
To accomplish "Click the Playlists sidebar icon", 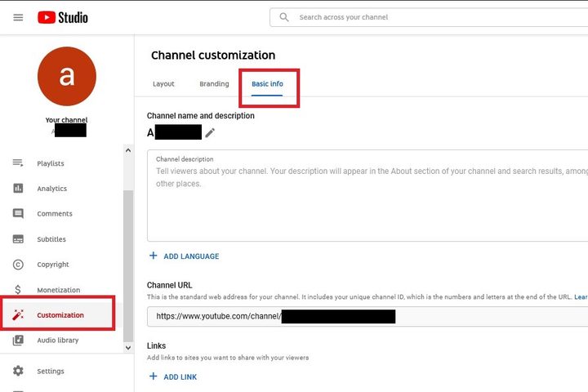I will pyautogui.click(x=18, y=163).
